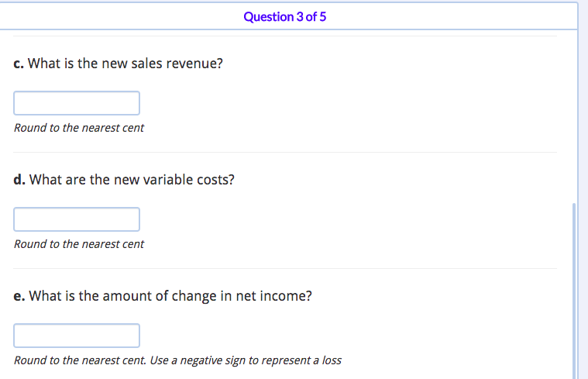Click the "What are the new variable costs?" text
This screenshot has height=379, width=588.
(x=132, y=180)
